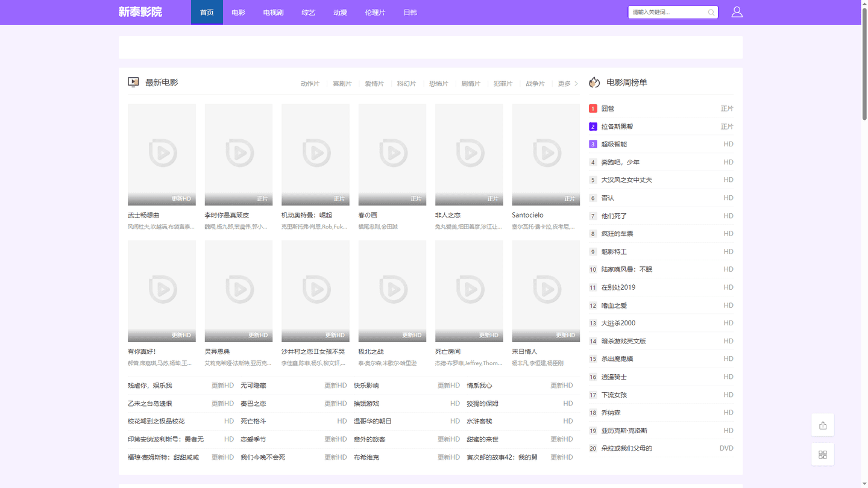Click the 布希维克 list entry

(x=366, y=457)
